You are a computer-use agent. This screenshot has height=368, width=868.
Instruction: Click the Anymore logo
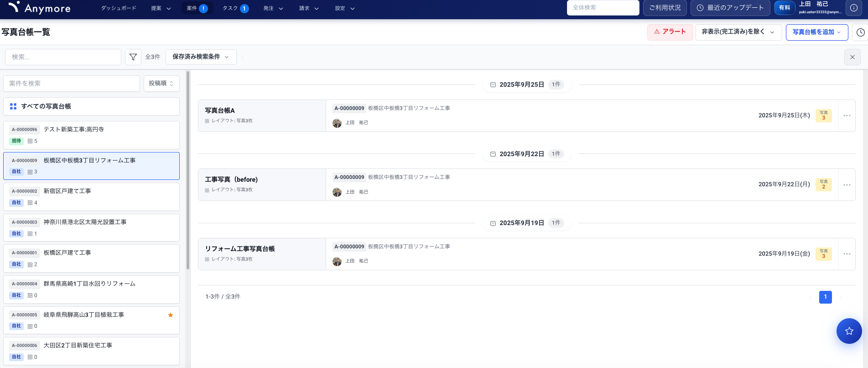click(40, 8)
